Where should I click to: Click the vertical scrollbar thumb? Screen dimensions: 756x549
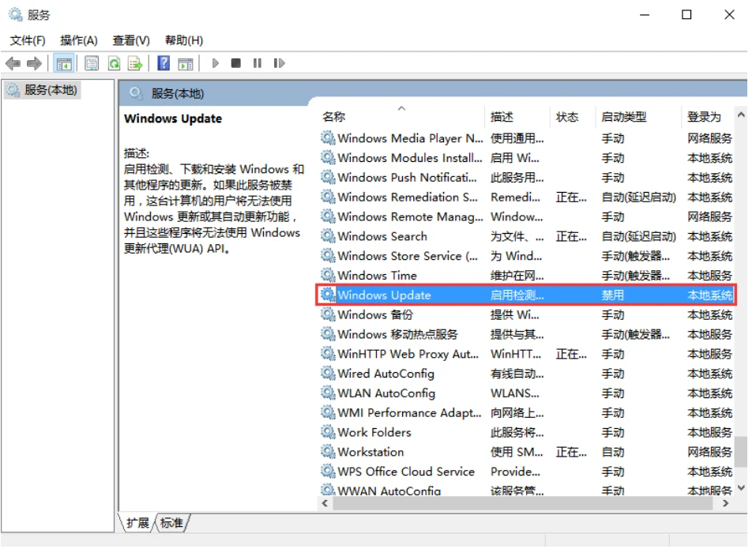(x=741, y=452)
